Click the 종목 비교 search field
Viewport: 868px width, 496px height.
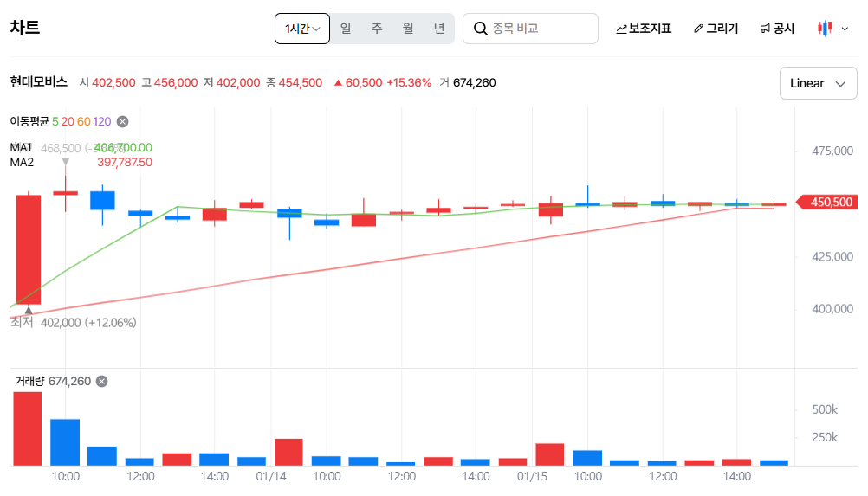pos(530,29)
